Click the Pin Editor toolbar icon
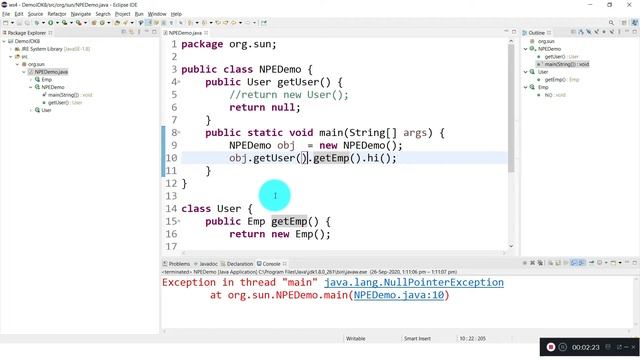Screen dimensions: 640x360 tap(264, 23)
